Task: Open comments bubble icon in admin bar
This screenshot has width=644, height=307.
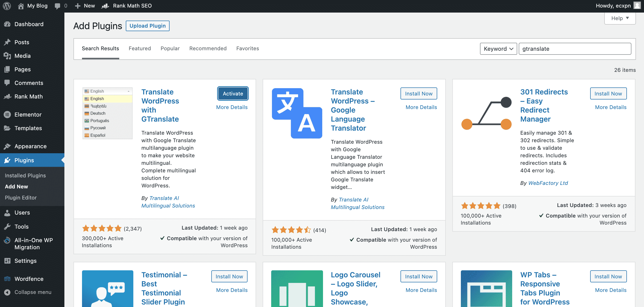Action: (x=57, y=6)
